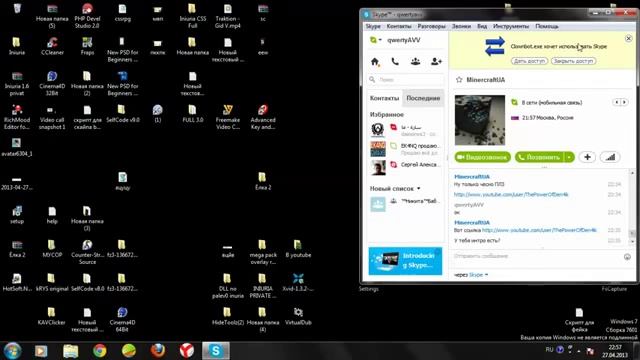The width and height of the screenshot is (640, 360).
Task: Select the RichMood Editor desktop icon
Action: tap(17, 117)
